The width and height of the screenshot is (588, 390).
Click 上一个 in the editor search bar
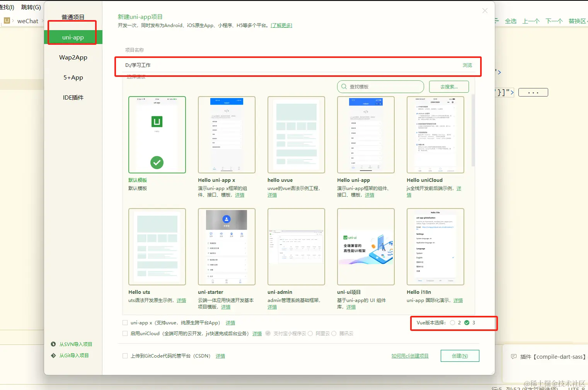pyautogui.click(x=531, y=21)
